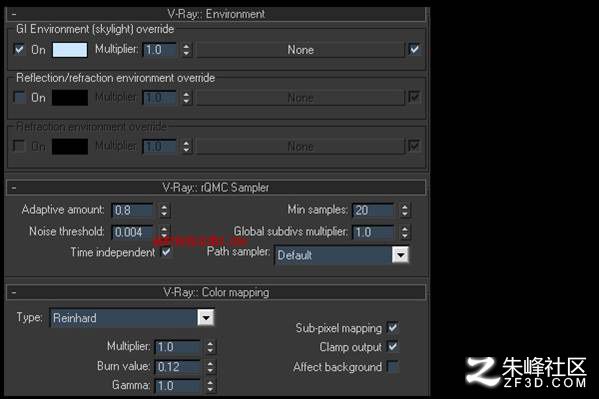
Task: Open Refraction environment override color swatch
Action: pyautogui.click(x=70, y=146)
